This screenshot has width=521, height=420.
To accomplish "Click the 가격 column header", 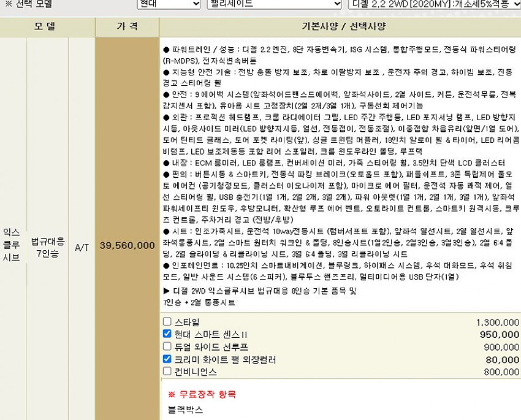I will click(x=127, y=27).
